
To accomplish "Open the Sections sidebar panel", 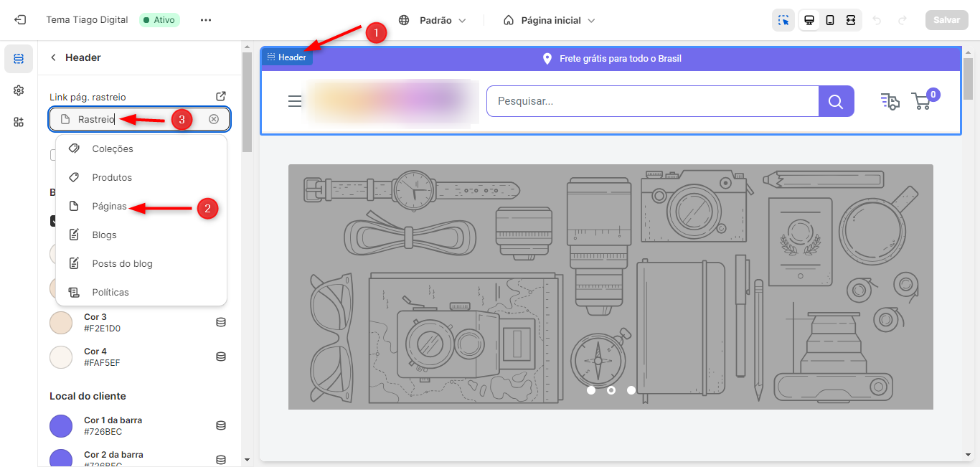I will [x=19, y=59].
